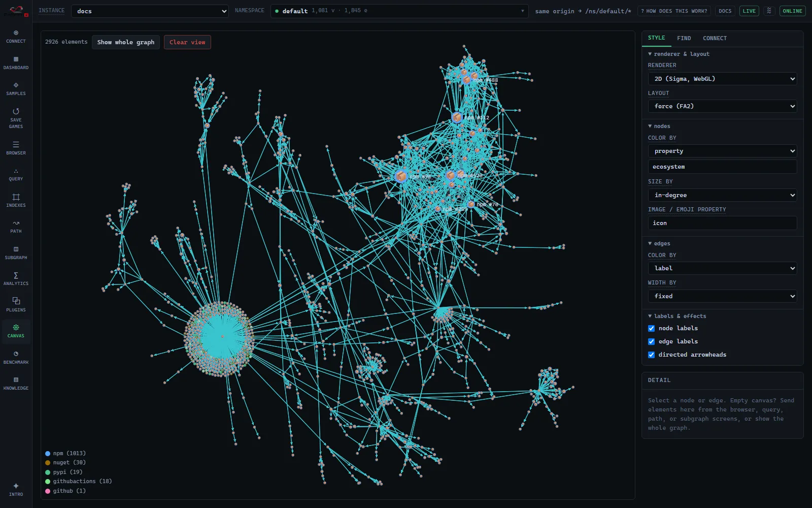This screenshot has height=508, width=812.
Task: Click the githubactions (18) legend entry
Action: pyautogui.click(x=79, y=482)
